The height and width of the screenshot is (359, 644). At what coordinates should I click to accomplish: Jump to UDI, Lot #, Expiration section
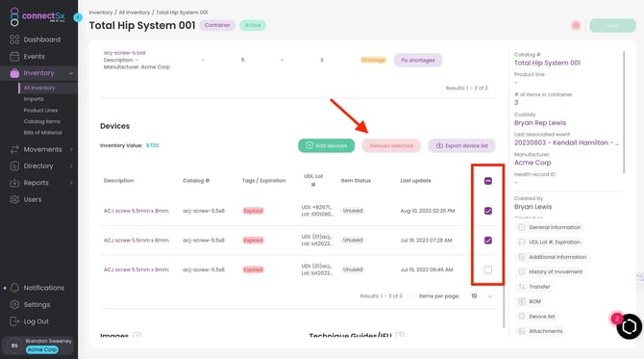click(x=550, y=243)
